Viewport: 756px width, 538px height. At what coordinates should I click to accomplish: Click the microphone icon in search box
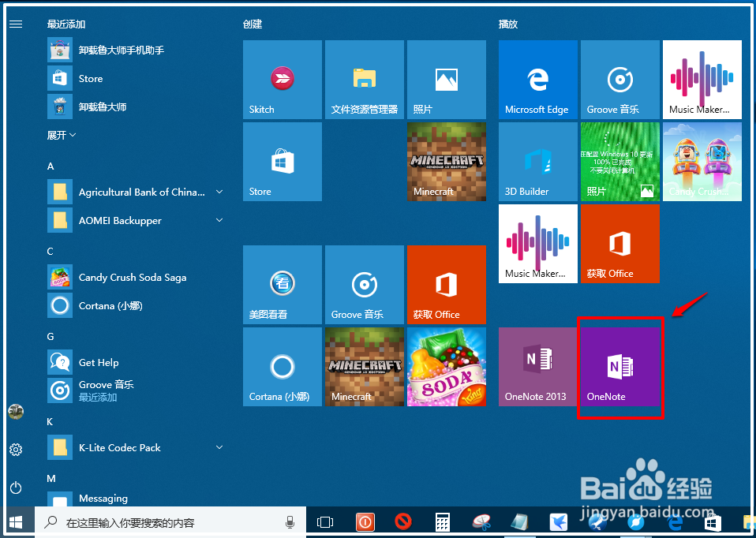[x=290, y=521]
